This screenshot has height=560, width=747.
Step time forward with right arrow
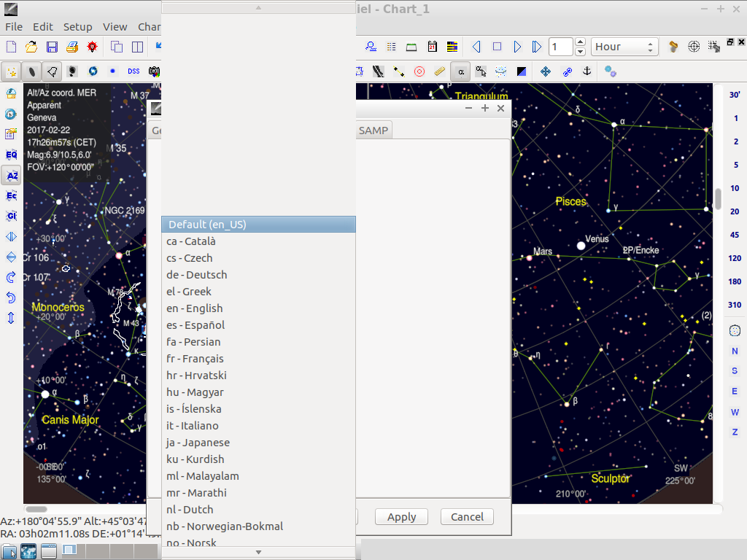(517, 47)
